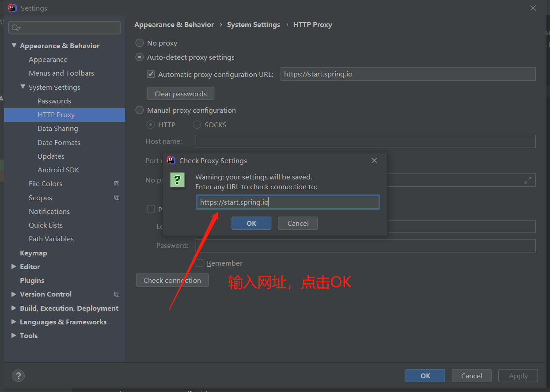Image resolution: width=550 pixels, height=392 pixels.
Task: Enable the No proxy option
Action: coord(139,43)
